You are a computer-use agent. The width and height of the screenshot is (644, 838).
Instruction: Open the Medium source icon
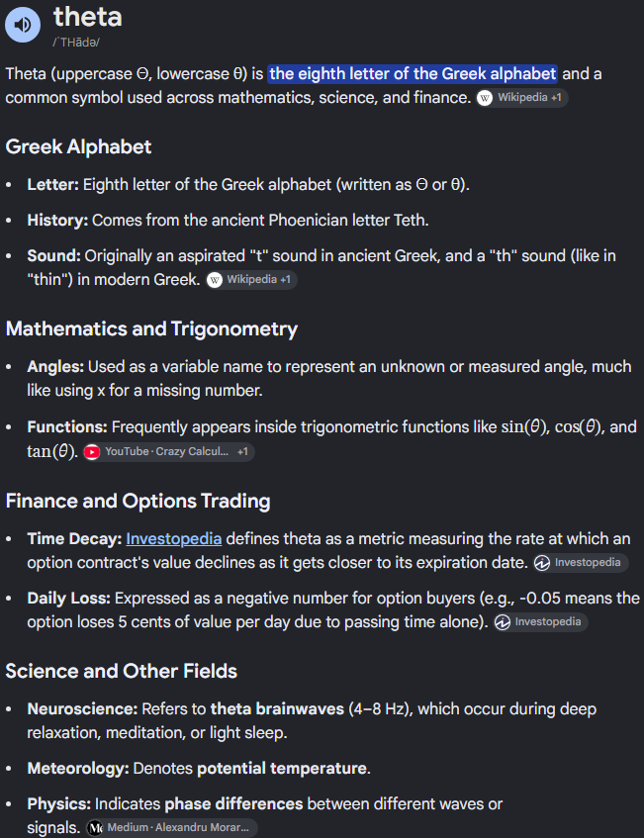pyautogui.click(x=95, y=828)
